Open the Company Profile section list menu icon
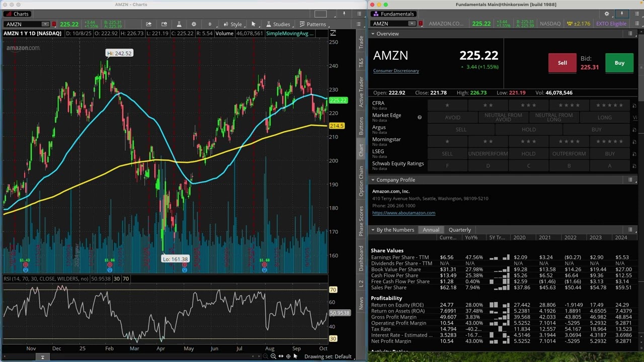This screenshot has width=644, height=362. pyautogui.click(x=630, y=180)
